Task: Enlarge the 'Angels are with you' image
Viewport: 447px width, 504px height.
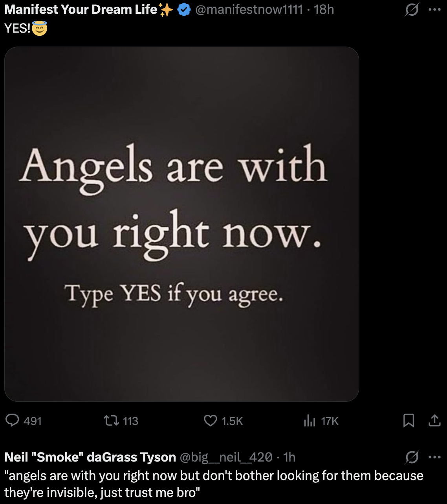Action: [181, 224]
